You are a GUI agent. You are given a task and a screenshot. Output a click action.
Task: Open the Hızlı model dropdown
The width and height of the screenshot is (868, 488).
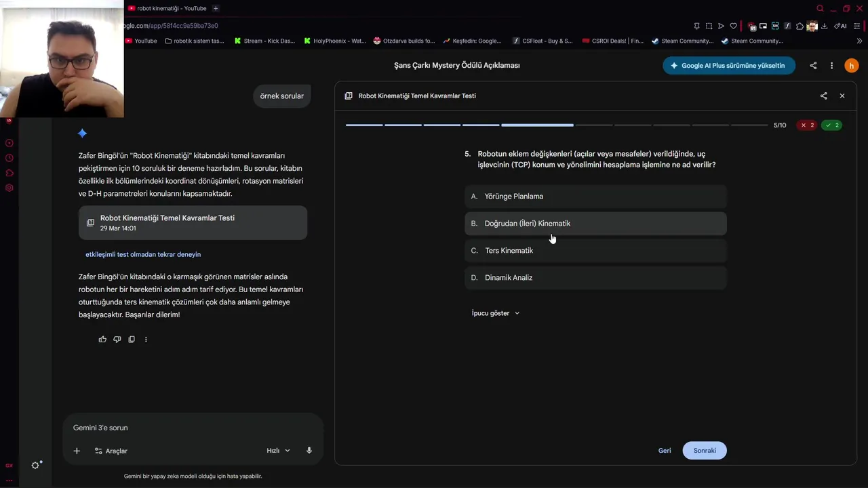[x=278, y=451]
